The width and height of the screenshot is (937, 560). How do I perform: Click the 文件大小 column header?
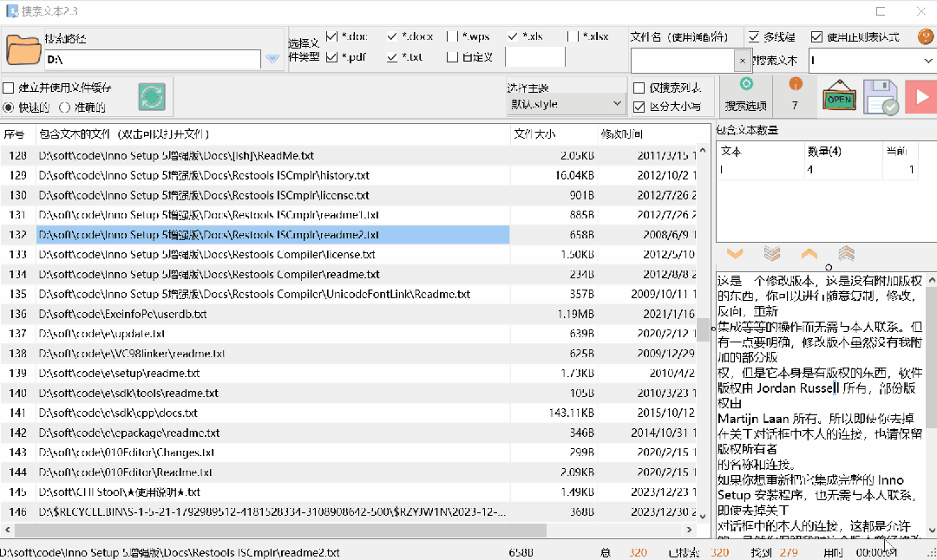click(534, 134)
